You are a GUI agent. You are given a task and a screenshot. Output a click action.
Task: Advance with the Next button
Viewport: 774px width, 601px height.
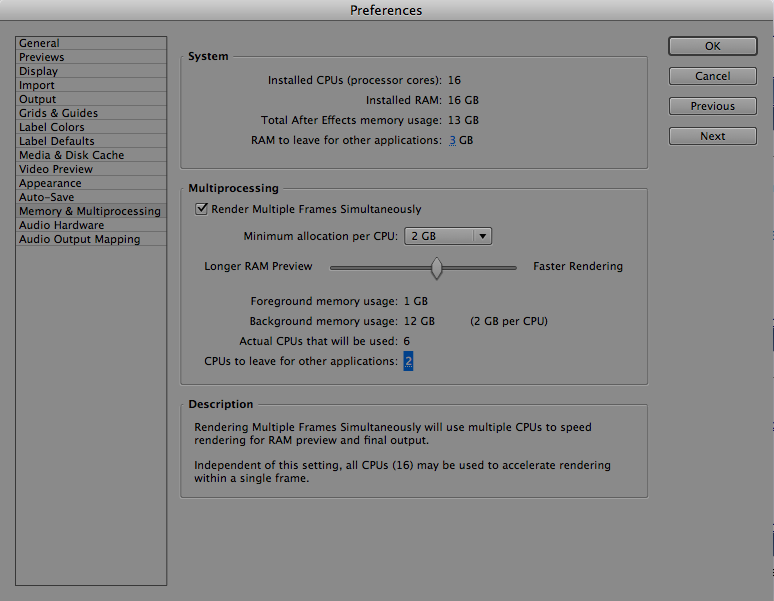[x=712, y=136]
